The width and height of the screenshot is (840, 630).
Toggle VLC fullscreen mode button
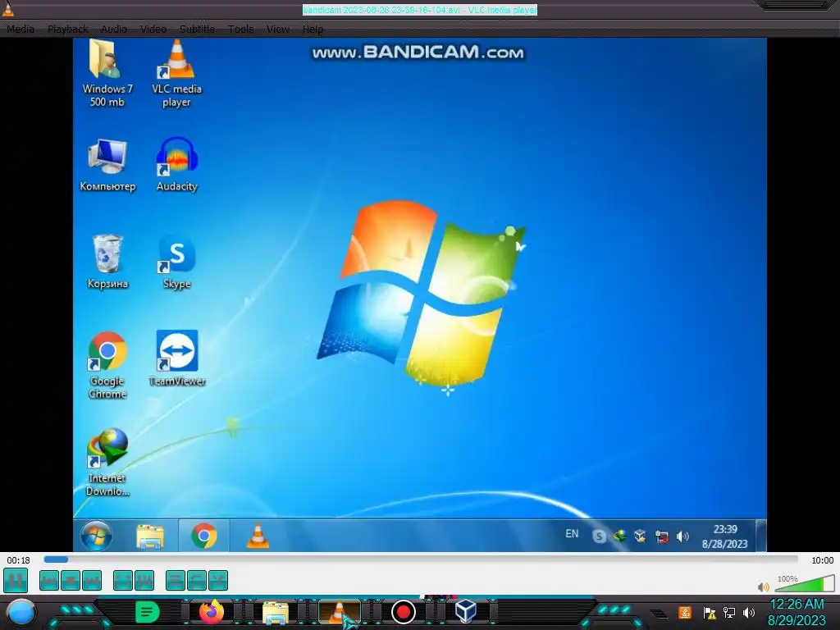123,580
